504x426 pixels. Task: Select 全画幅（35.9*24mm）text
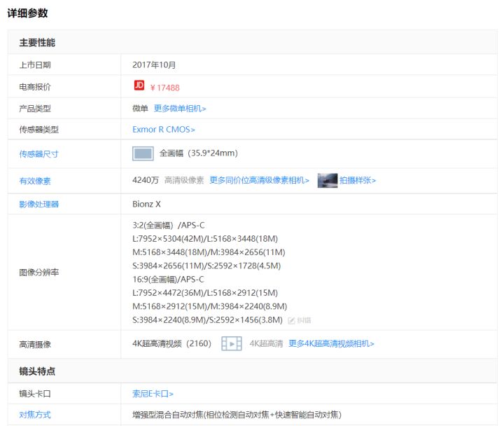[x=199, y=153]
